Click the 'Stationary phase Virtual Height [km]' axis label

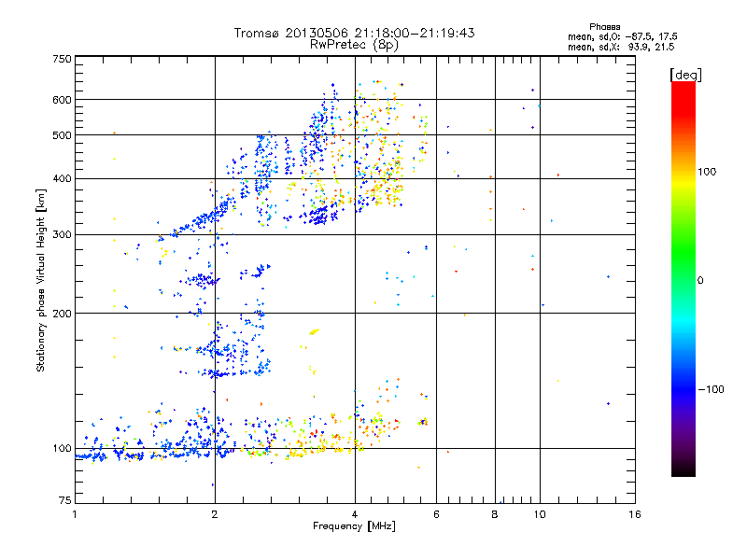tap(41, 280)
